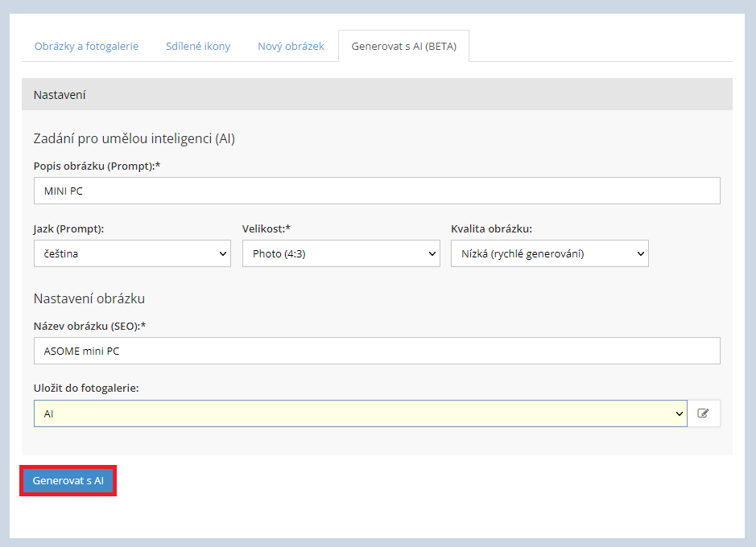This screenshot has height=547, width=756.
Task: Open the Kvalita obrázku quality dropdown
Action: click(x=549, y=253)
